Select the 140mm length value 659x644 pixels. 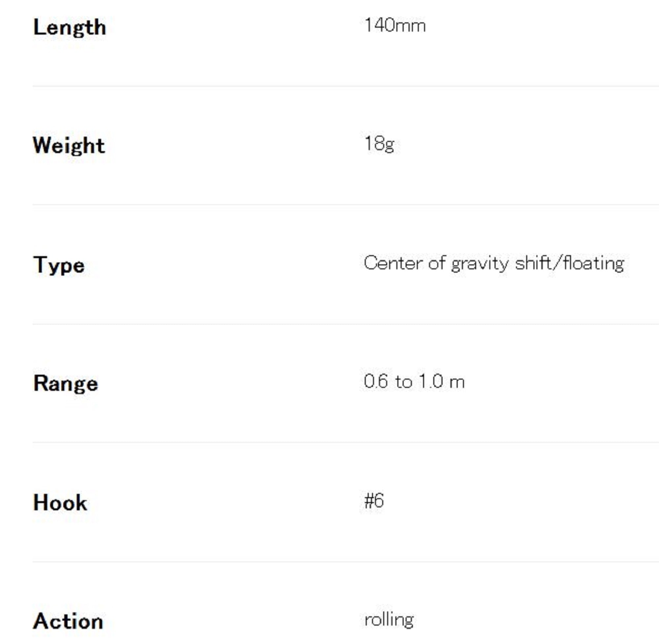(x=395, y=25)
